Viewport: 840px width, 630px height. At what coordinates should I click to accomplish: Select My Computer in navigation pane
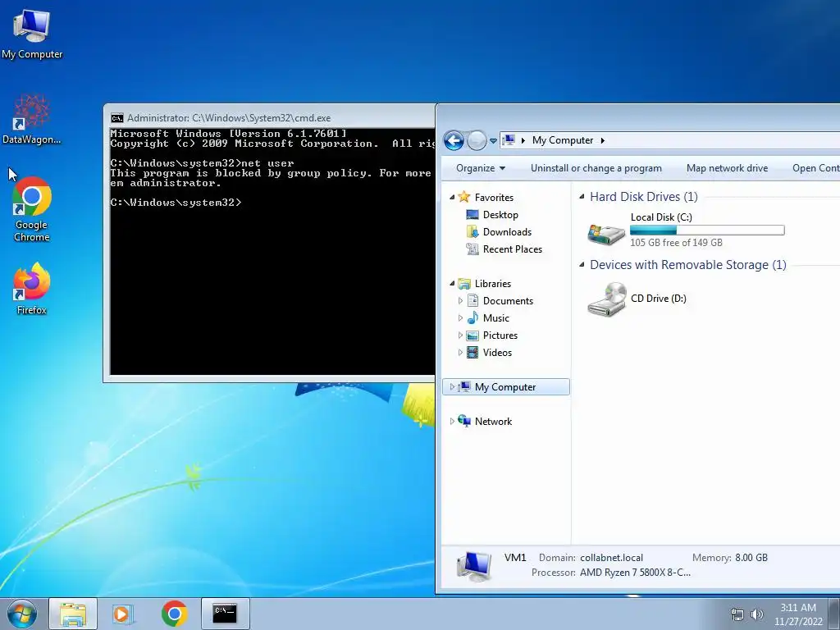pos(505,387)
